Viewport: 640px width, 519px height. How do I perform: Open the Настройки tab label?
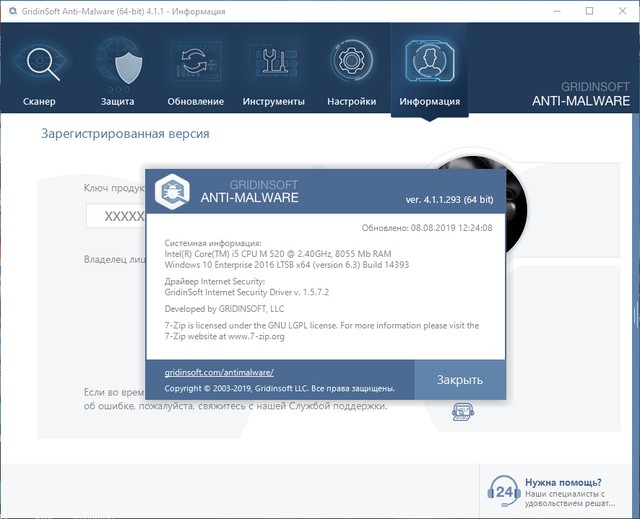click(x=351, y=101)
